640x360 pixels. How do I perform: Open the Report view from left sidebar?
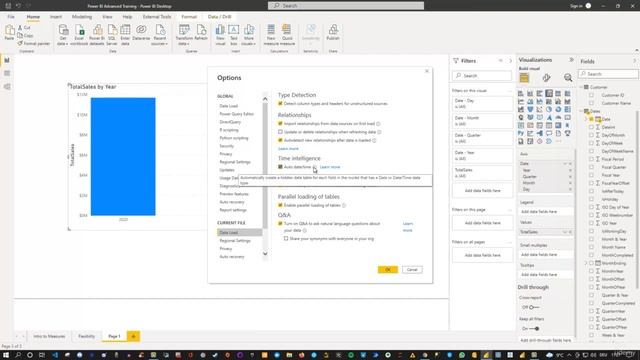[x=7, y=60]
